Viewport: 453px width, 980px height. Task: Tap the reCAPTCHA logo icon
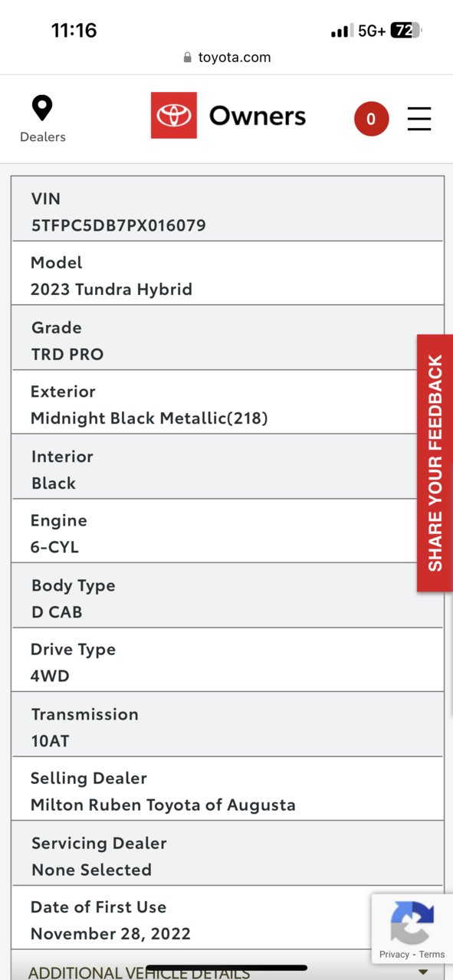(412, 923)
